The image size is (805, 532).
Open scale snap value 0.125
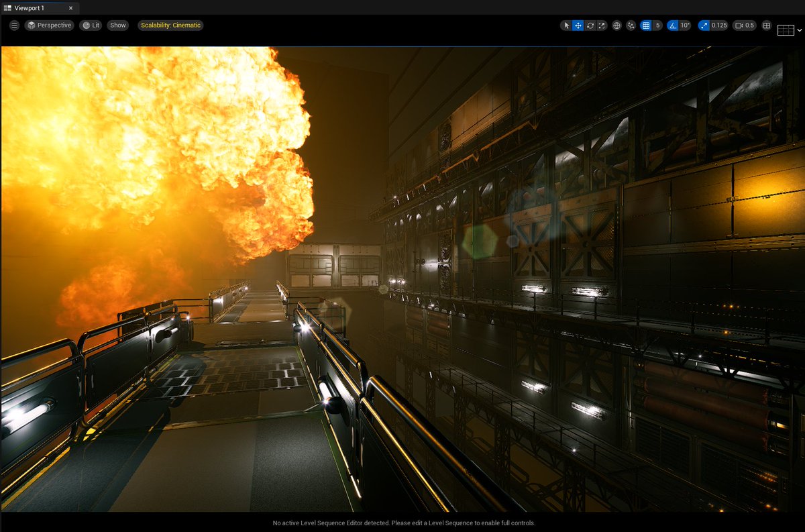(x=719, y=25)
